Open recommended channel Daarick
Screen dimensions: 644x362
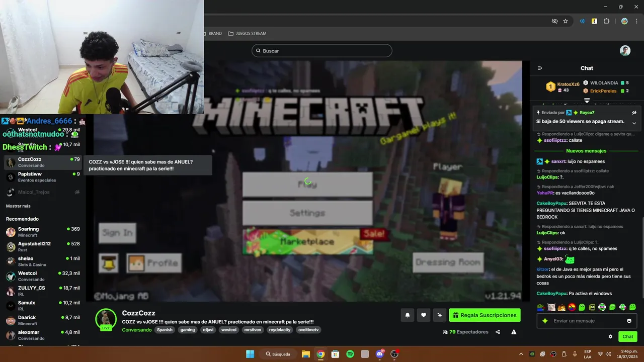pyautogui.click(x=43, y=320)
